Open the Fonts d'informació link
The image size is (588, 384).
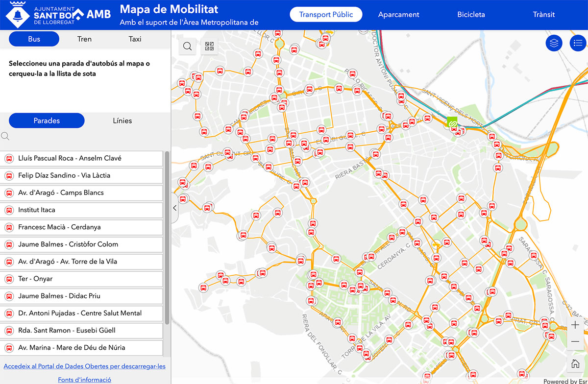(x=84, y=380)
